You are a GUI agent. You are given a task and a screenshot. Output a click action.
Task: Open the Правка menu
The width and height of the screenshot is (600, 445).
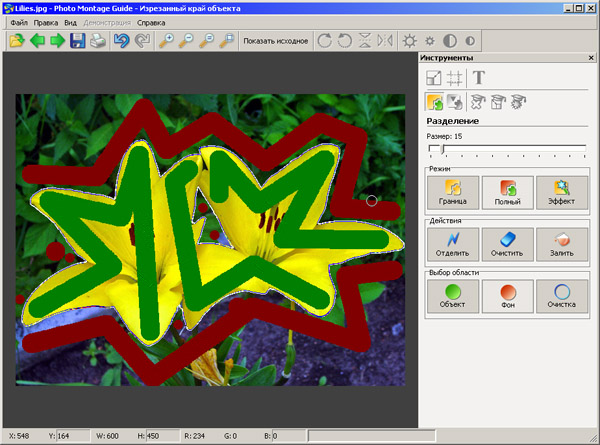click(x=46, y=22)
